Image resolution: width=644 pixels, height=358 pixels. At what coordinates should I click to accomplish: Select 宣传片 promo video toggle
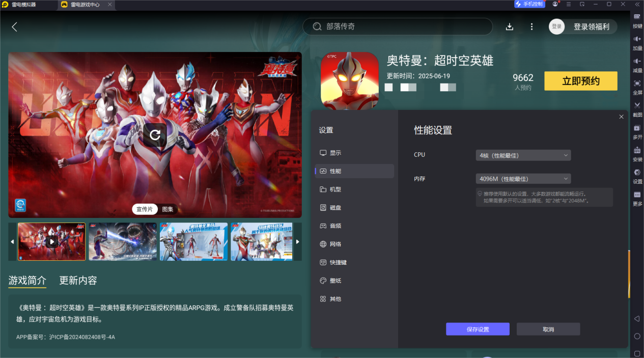(x=145, y=209)
